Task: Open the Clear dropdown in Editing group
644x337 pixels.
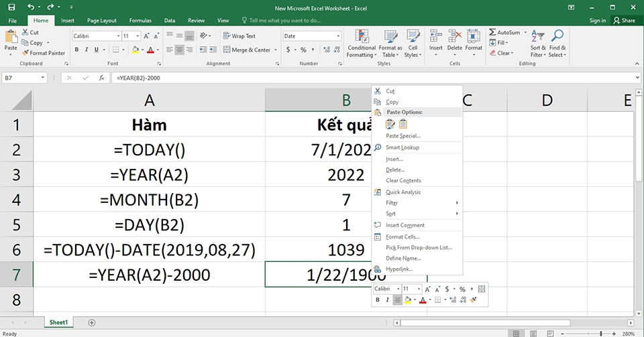Action: (502, 53)
